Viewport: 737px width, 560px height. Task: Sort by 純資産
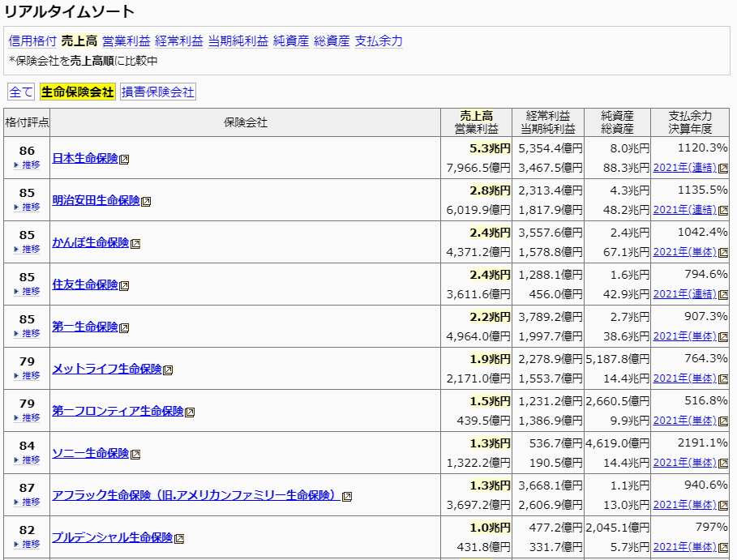coord(291,41)
